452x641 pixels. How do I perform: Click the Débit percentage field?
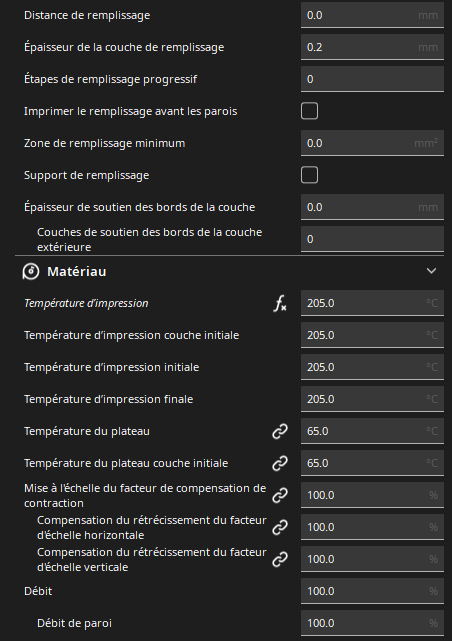point(372,591)
